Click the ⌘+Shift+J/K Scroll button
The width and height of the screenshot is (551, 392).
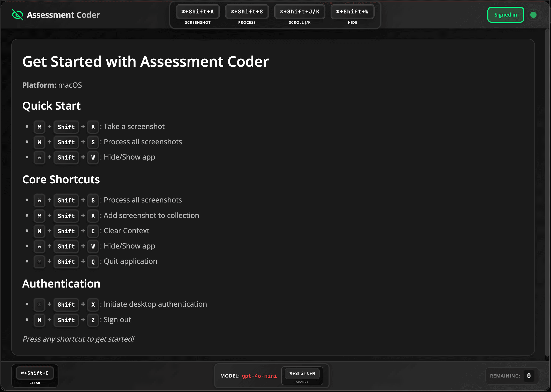[x=300, y=12]
